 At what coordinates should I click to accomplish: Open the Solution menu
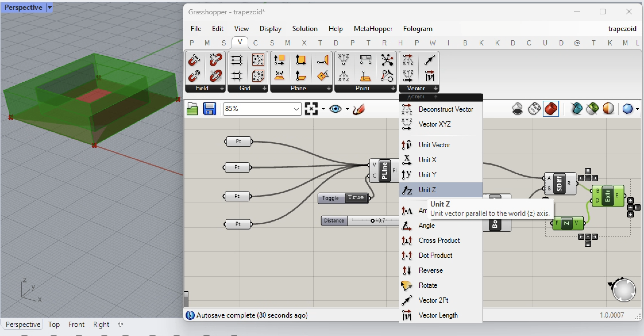click(x=304, y=29)
